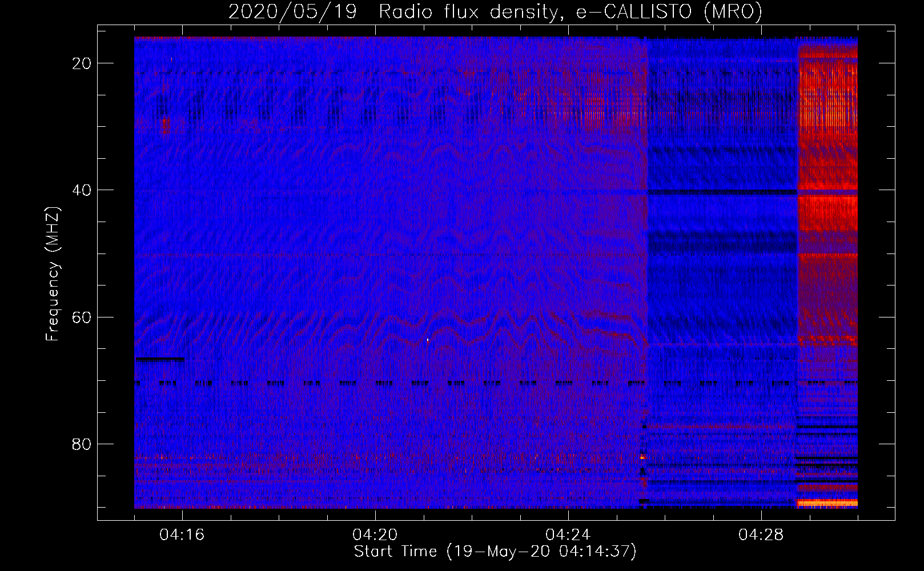Click the '04:16' time tick label
This screenshot has width=924, height=571.
(x=182, y=535)
